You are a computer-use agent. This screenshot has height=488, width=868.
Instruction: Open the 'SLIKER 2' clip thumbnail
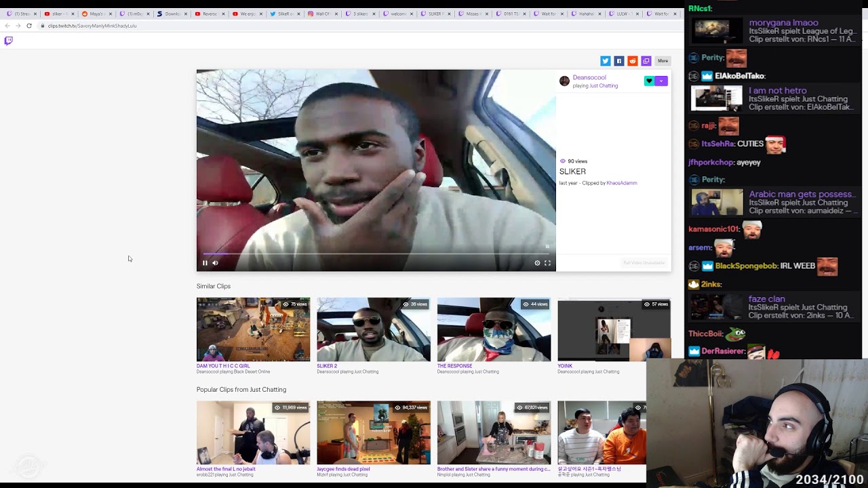(374, 329)
